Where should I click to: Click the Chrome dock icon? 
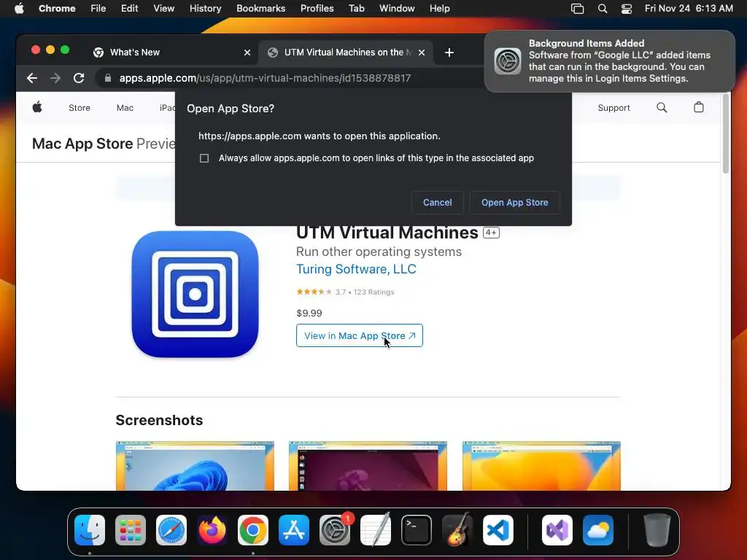(x=253, y=530)
